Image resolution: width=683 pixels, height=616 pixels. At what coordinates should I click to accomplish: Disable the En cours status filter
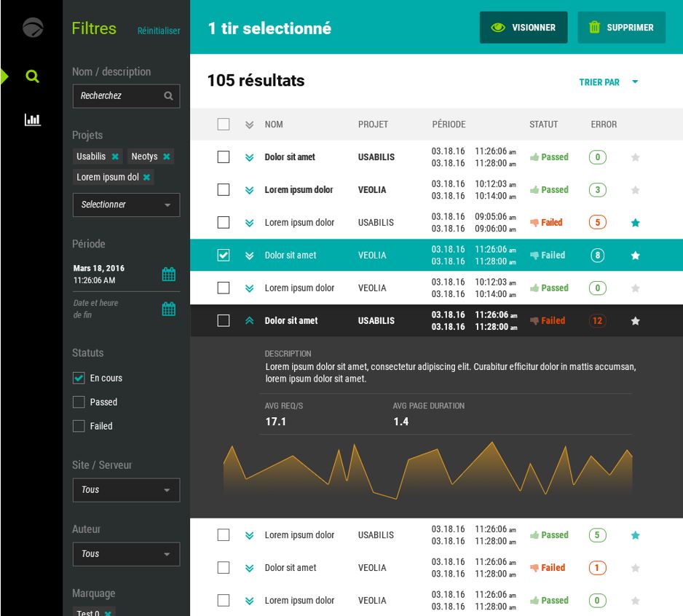pos(78,378)
